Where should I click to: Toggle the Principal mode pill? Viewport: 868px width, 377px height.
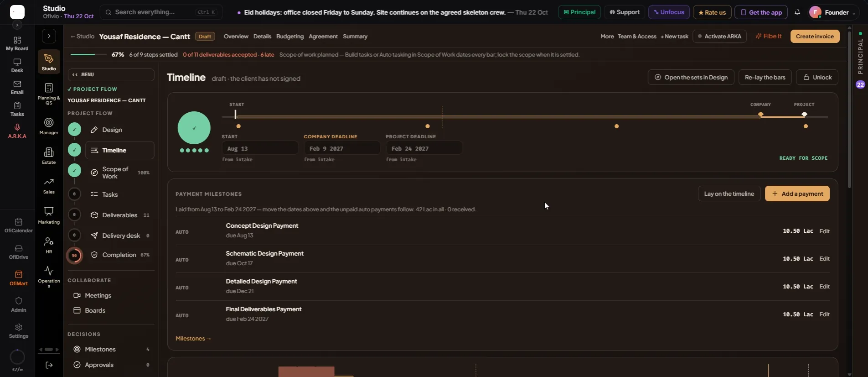pyautogui.click(x=579, y=12)
